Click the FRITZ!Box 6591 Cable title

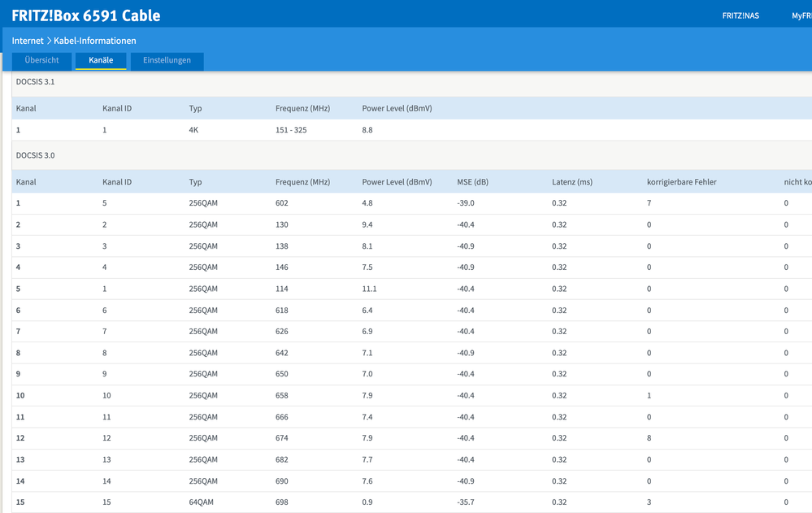pos(84,15)
